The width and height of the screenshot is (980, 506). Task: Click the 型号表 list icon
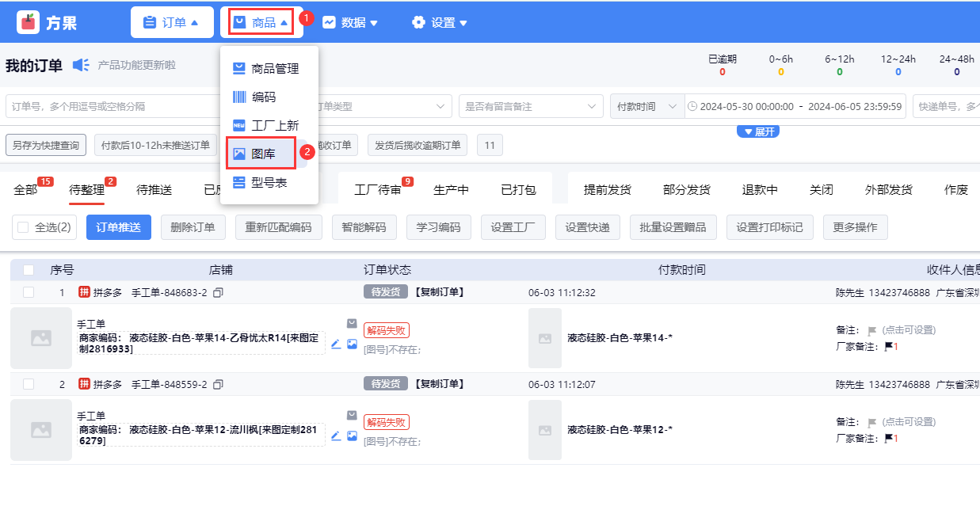(x=239, y=182)
